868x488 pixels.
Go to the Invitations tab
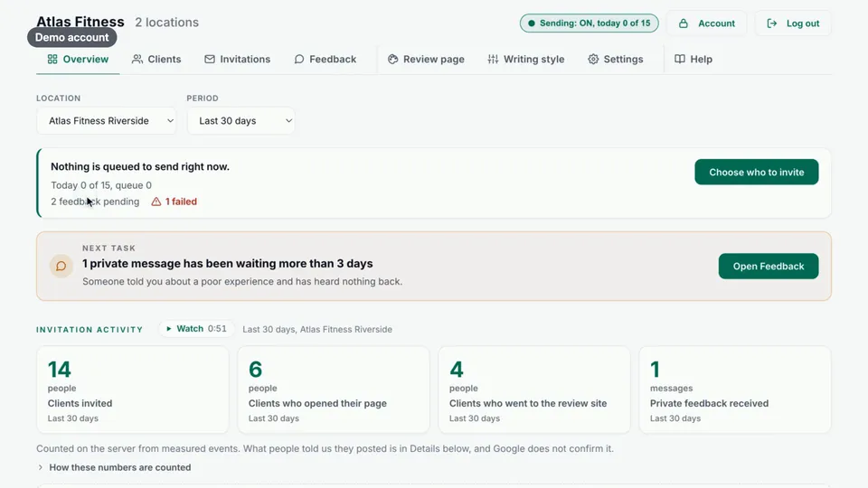(237, 60)
